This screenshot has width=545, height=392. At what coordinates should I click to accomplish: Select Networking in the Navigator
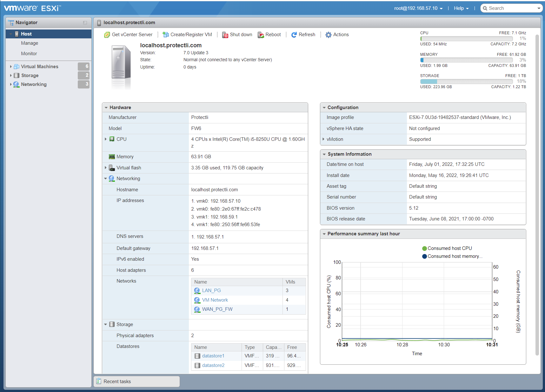tap(34, 84)
